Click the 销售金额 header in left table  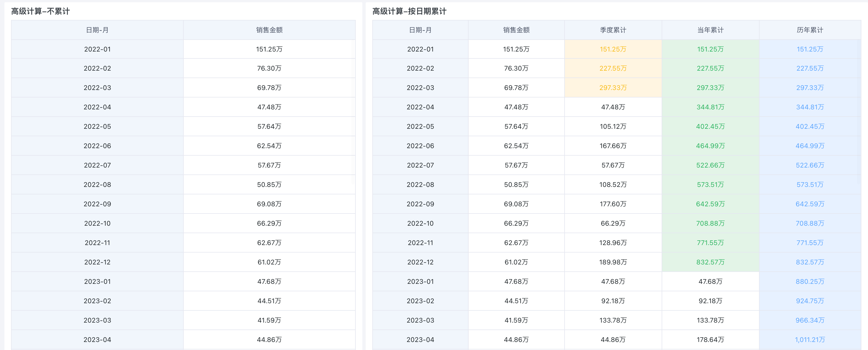(x=269, y=30)
